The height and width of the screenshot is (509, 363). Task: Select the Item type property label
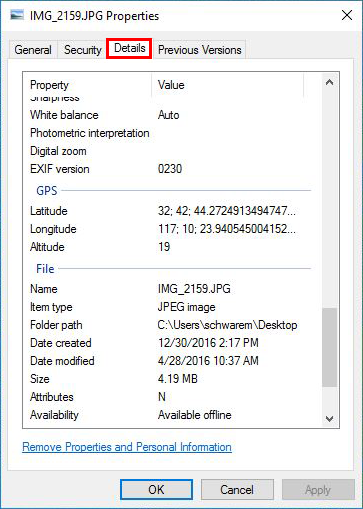click(51, 307)
